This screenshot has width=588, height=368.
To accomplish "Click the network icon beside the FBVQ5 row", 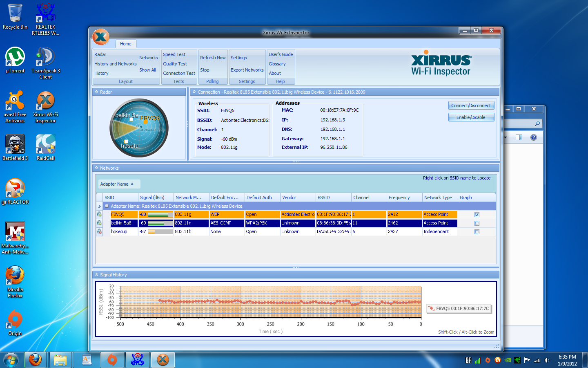I will [x=99, y=214].
